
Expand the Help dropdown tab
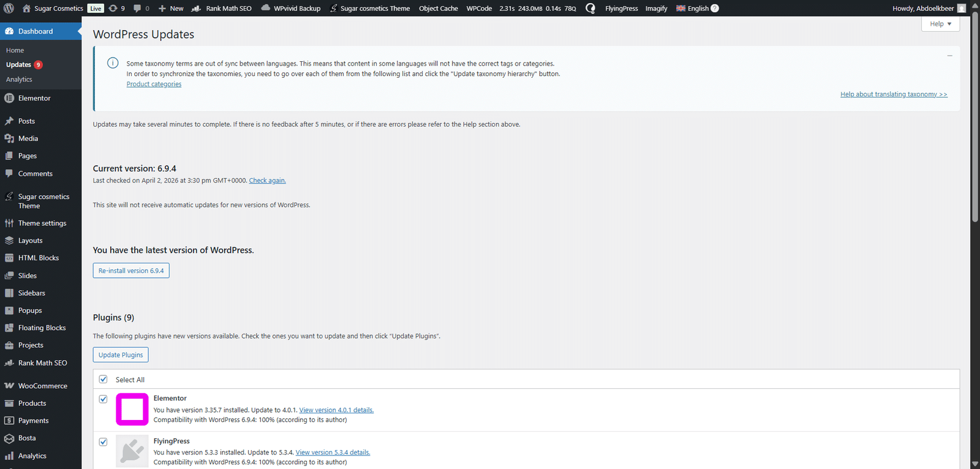[940, 24]
